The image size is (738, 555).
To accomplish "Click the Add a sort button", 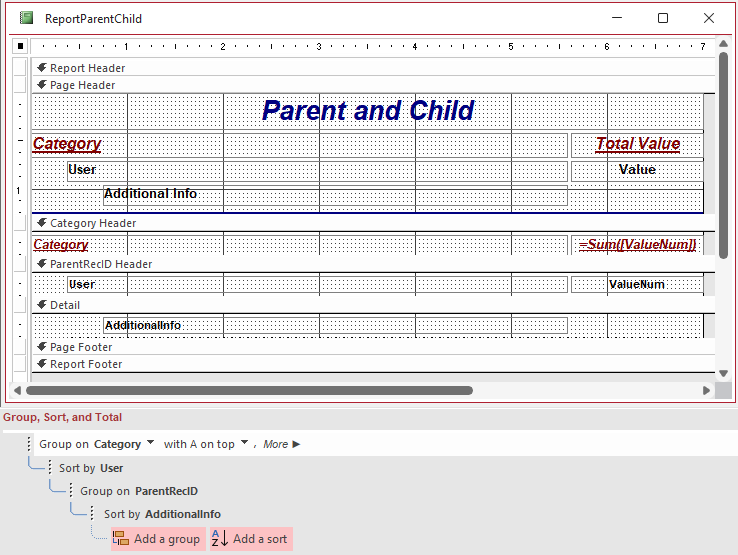I will click(x=251, y=539).
